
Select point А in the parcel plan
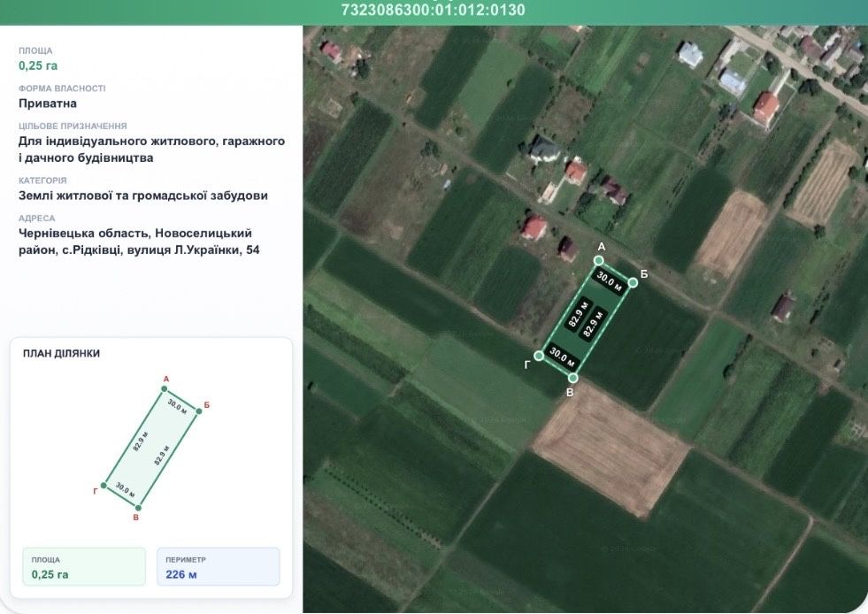(165, 388)
